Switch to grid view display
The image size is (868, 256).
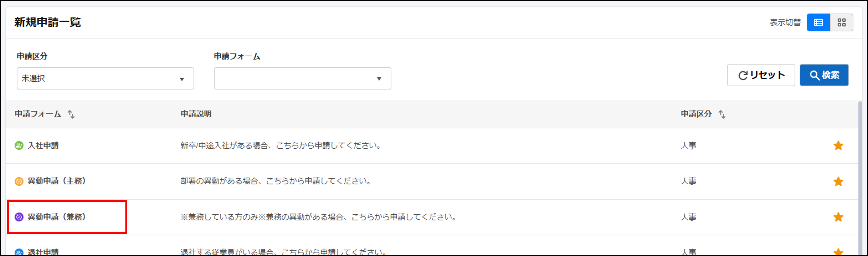pos(841,23)
